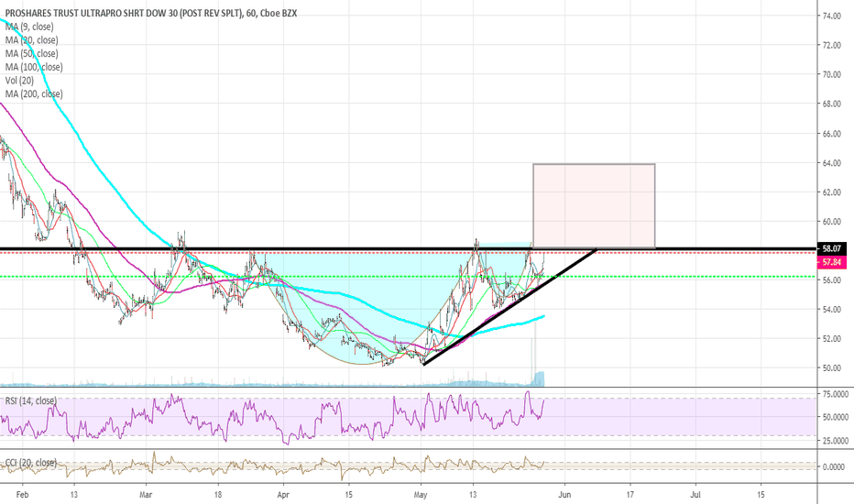Click the 50.00 price axis value
Viewport: 854px width, 504px height.
point(832,367)
